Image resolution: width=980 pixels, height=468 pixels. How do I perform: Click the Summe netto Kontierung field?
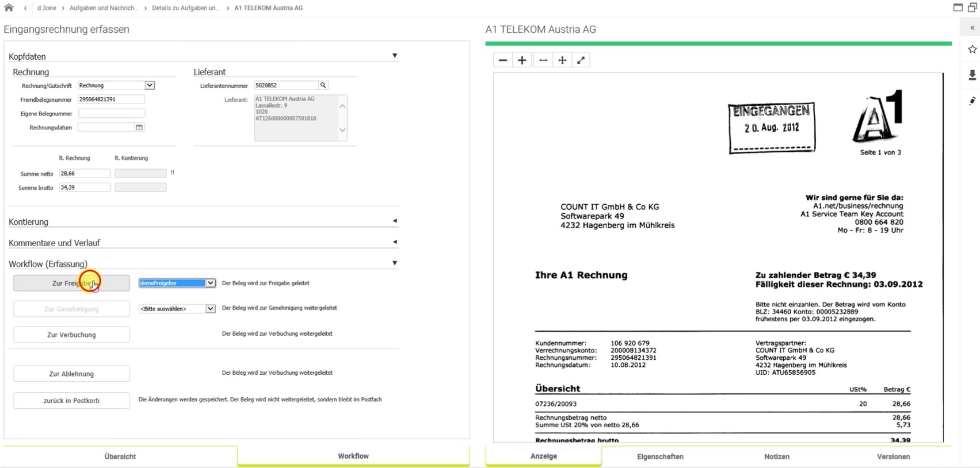pyautogui.click(x=140, y=173)
